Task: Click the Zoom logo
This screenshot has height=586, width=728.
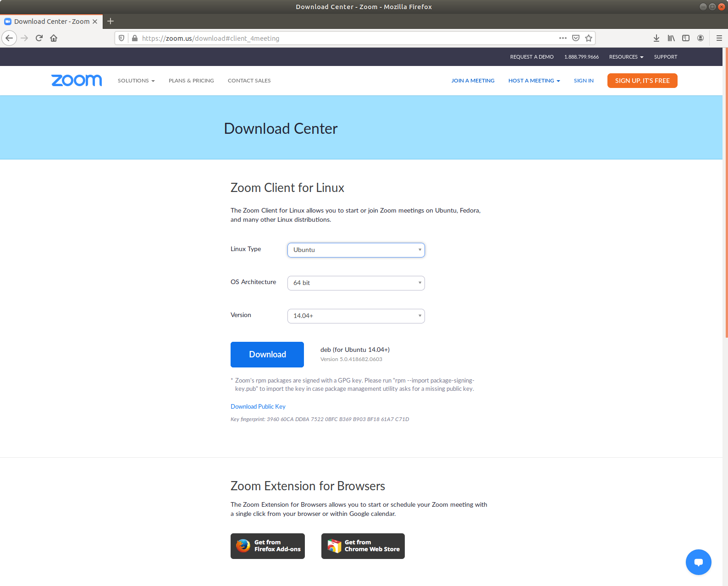Action: click(77, 81)
